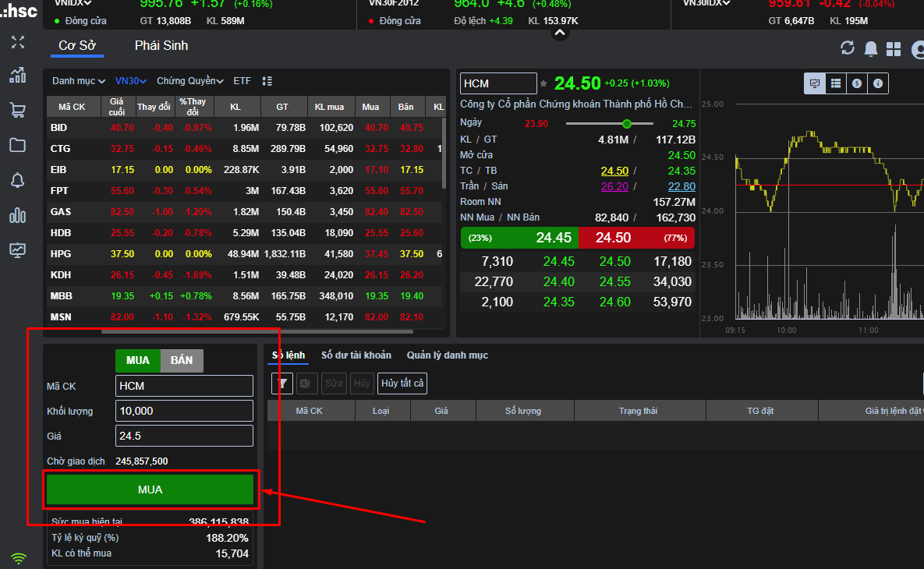Viewport: 924px width, 569px height.
Task: Open the Sổ lệnh tab
Action: coord(289,355)
